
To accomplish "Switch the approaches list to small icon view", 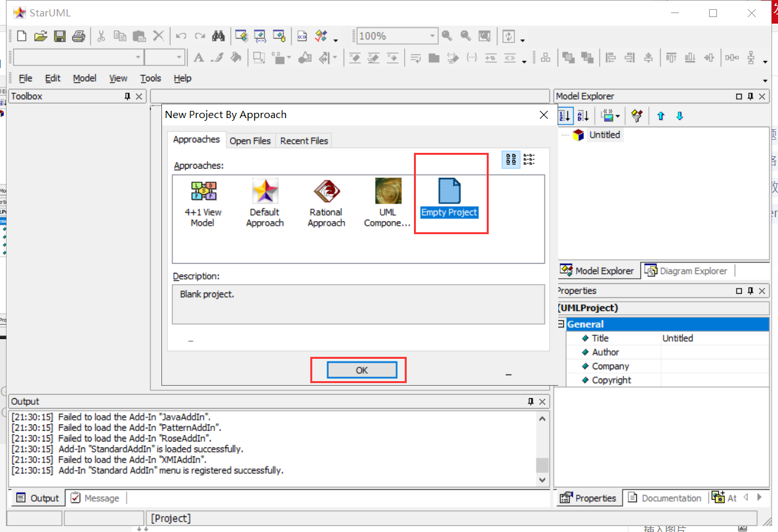I will (529, 159).
